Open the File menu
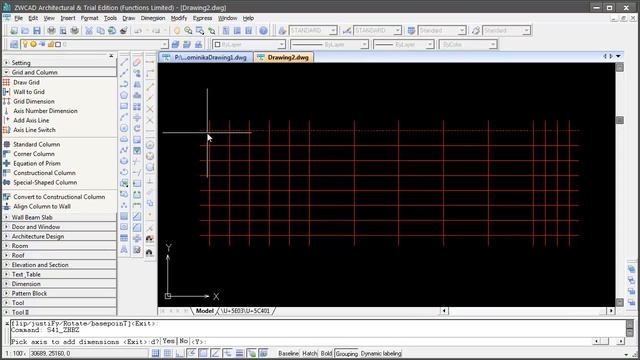The width and height of the screenshot is (640, 360). 18,18
